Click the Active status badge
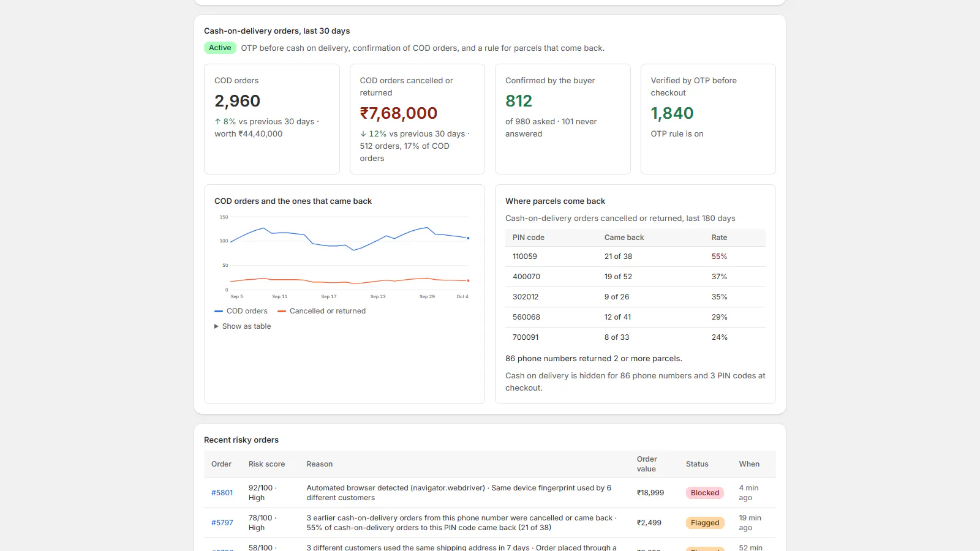 click(x=220, y=48)
